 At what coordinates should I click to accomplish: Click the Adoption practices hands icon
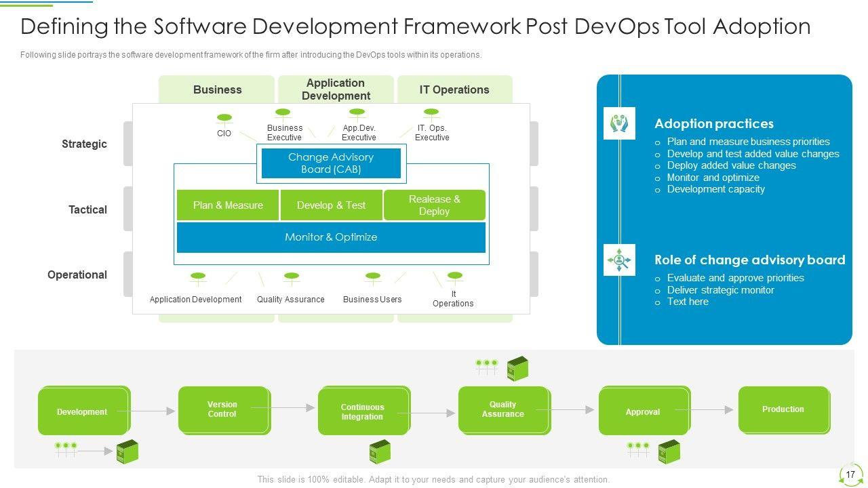(x=618, y=123)
